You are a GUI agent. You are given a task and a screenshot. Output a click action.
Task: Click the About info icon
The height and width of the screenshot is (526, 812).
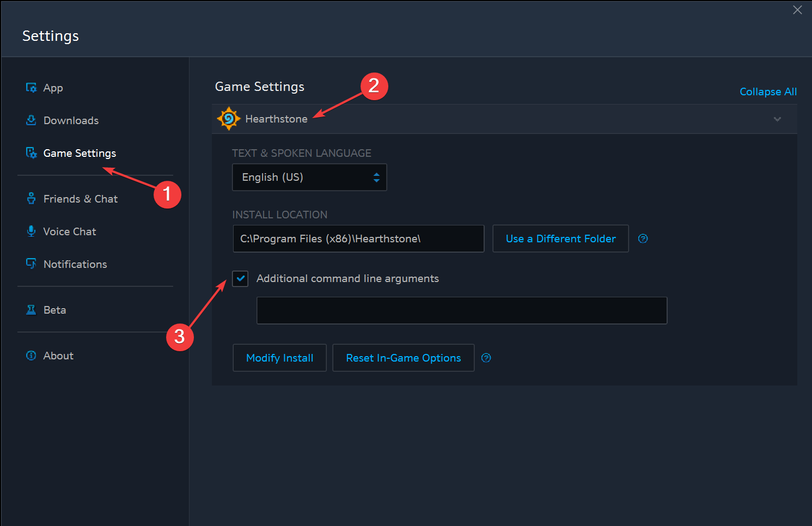32,356
